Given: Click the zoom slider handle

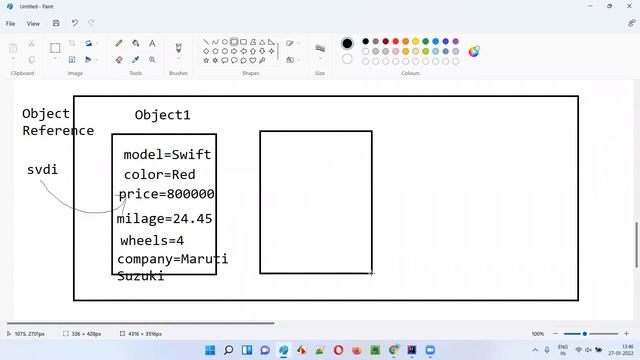Looking at the screenshot, I should [584, 334].
